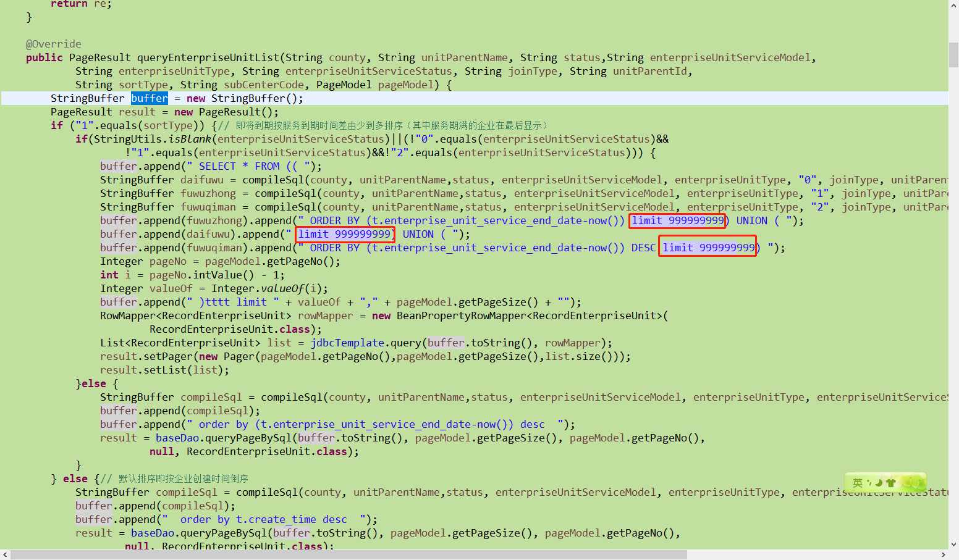
Task: Click 'result.setList(list)' statement
Action: pyautogui.click(x=164, y=370)
